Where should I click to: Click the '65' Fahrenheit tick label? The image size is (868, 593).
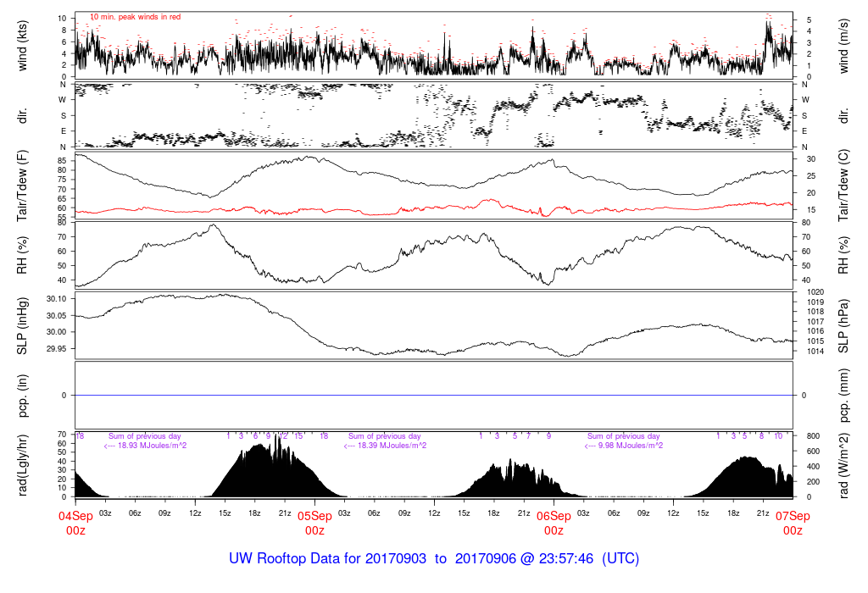62,198
